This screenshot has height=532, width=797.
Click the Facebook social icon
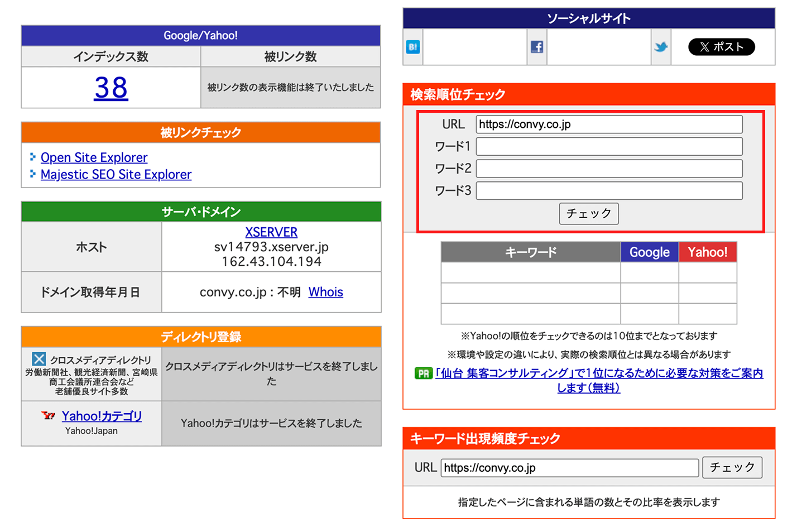pyautogui.click(x=537, y=47)
